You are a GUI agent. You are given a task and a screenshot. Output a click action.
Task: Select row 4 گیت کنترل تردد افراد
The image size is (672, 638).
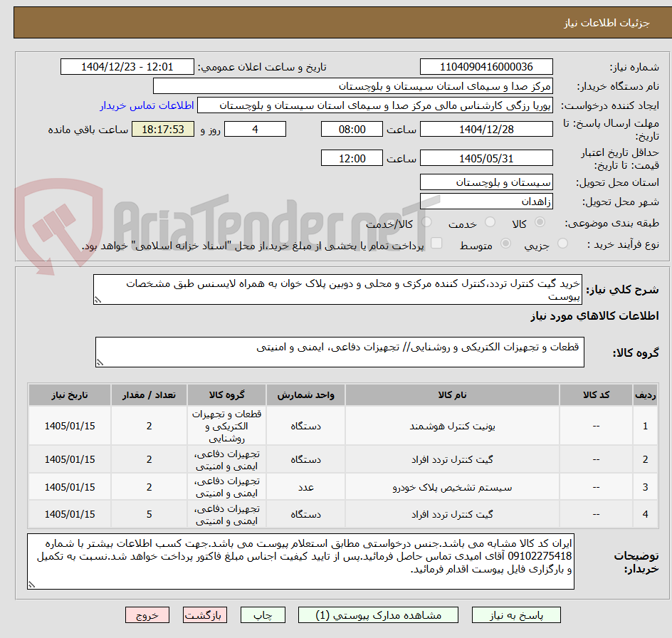(343, 514)
